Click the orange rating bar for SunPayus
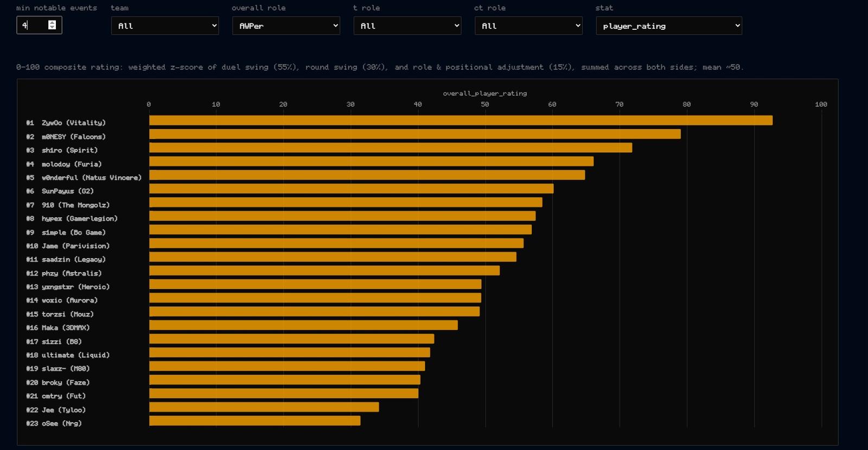Screen dimensions: 868x450 point(352,189)
